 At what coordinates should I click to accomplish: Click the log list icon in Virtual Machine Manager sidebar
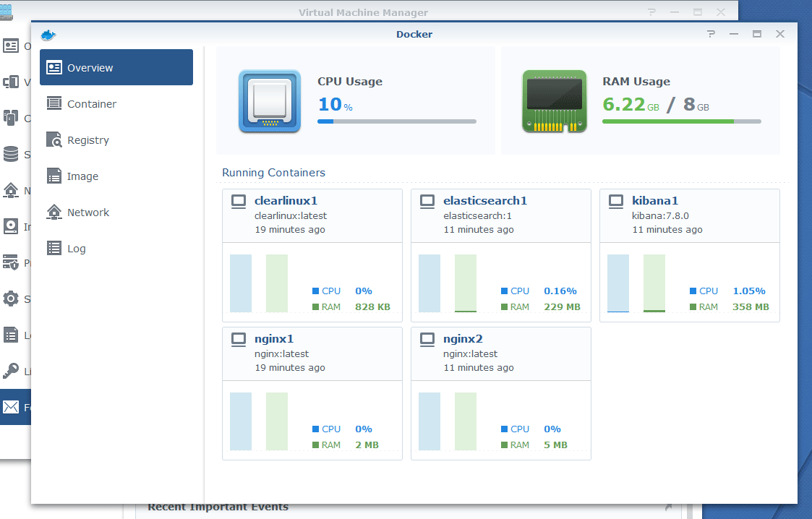(x=10, y=335)
